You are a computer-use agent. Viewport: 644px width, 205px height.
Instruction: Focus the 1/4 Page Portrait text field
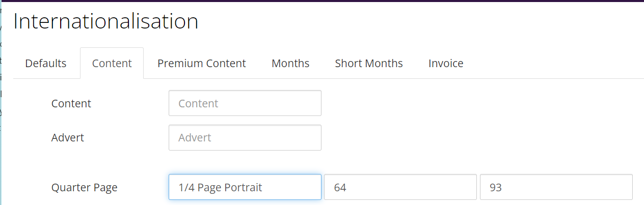point(245,187)
